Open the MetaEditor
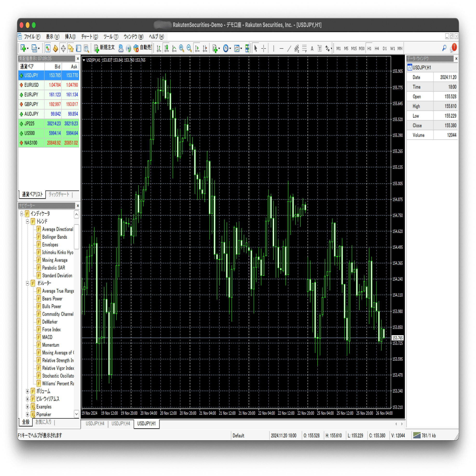Viewport: 476px width, 476px height. coord(121,48)
